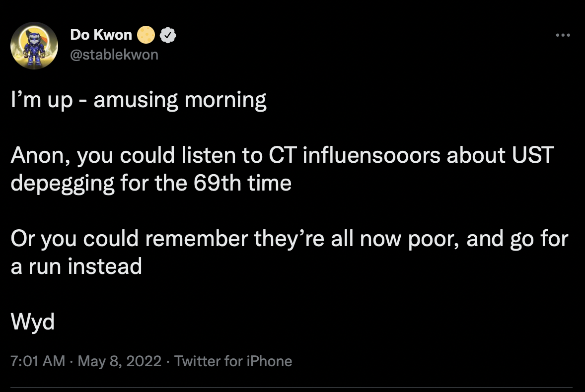
Task: Click the 7:01 AM timestamp
Action: [38, 361]
